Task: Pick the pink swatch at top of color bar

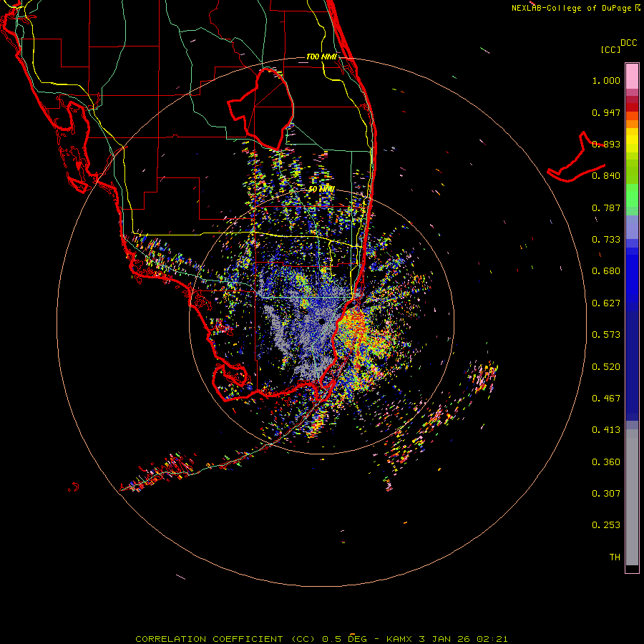Action: [632, 77]
